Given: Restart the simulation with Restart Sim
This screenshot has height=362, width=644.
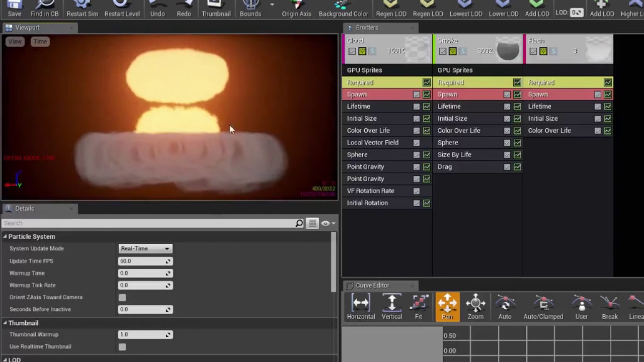Looking at the screenshot, I should tap(82, 9).
